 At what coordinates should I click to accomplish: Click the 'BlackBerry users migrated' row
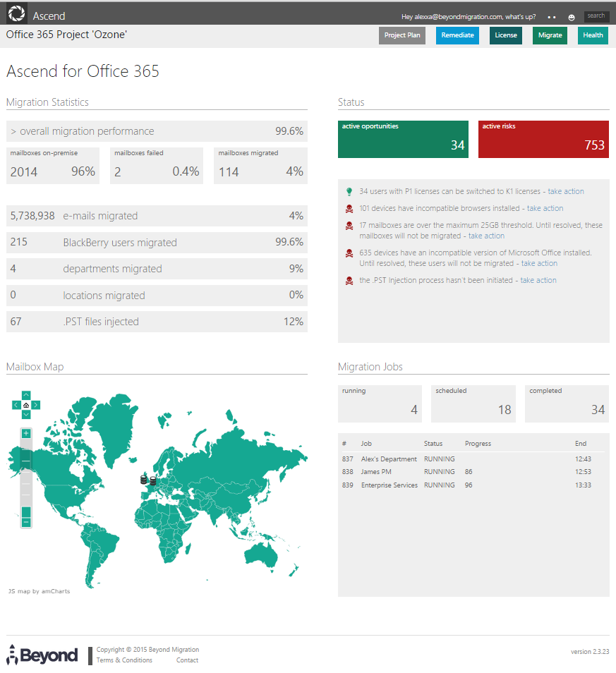click(157, 242)
